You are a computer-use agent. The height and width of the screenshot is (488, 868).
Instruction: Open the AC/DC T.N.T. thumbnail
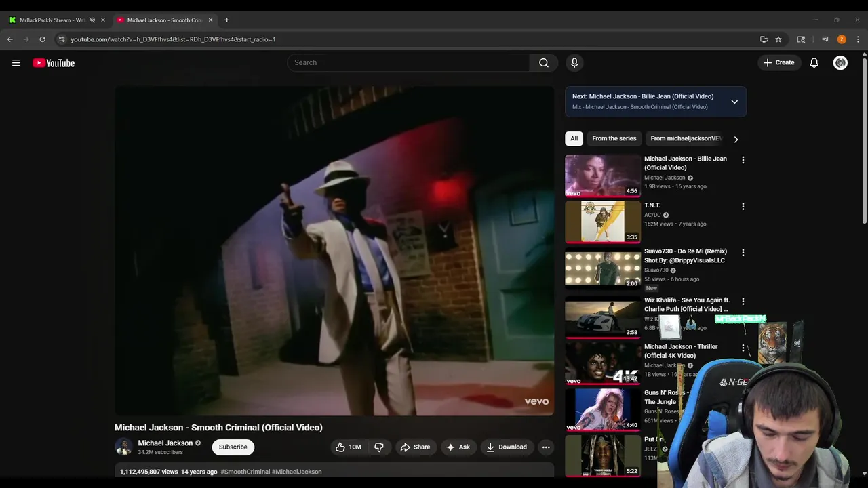pyautogui.click(x=603, y=222)
